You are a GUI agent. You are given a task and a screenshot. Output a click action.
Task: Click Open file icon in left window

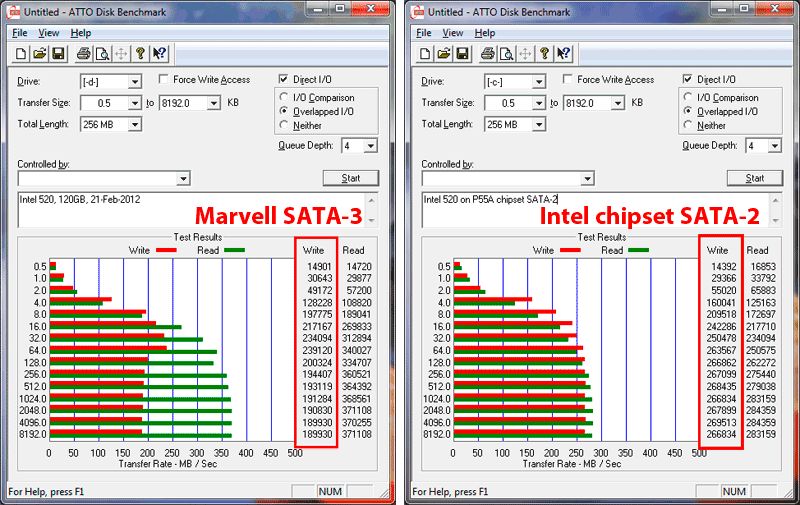tap(39, 54)
